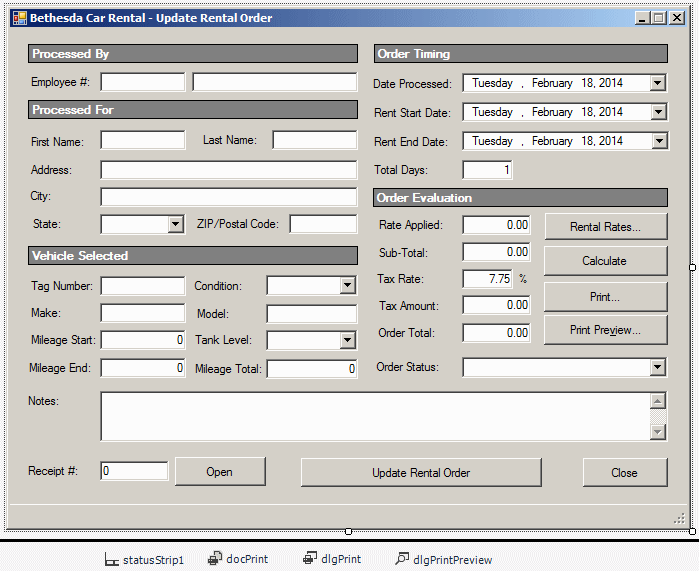Click the Open button next to Receipt #

click(x=220, y=472)
